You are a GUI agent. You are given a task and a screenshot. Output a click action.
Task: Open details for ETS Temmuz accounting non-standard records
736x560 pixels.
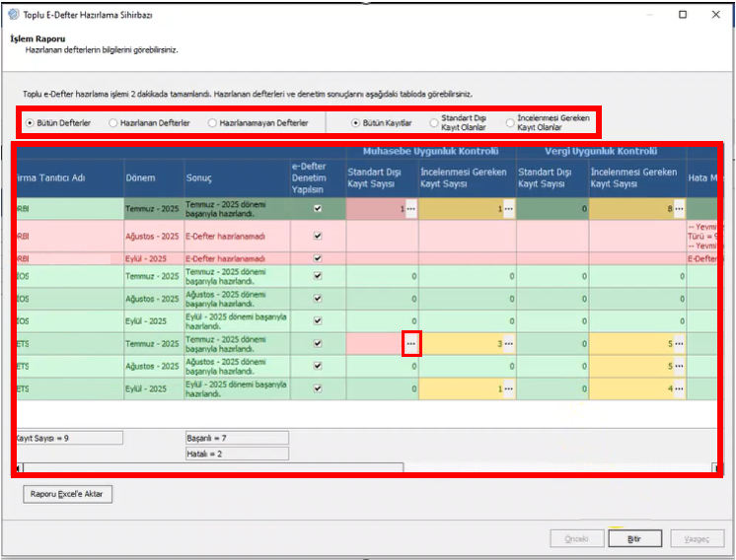point(411,344)
